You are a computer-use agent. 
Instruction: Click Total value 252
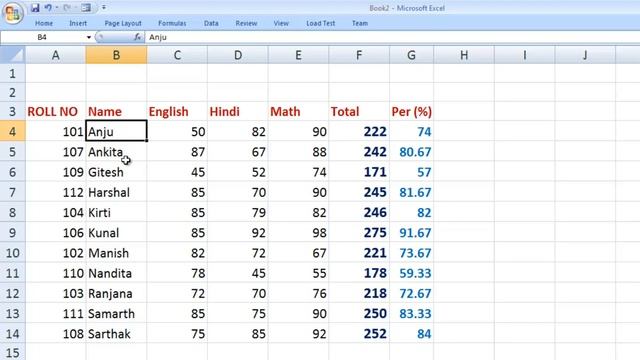(x=359, y=334)
